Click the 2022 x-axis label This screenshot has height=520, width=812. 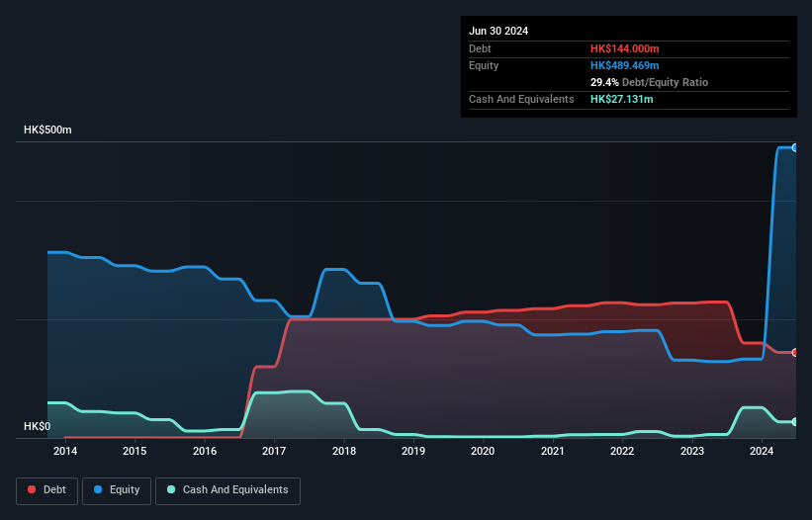(x=622, y=451)
